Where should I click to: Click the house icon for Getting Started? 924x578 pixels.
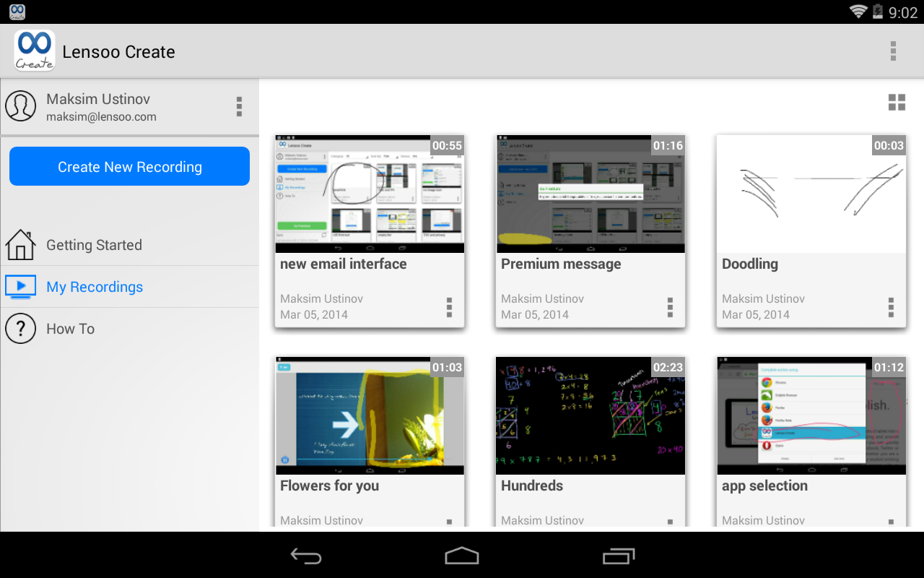click(20, 245)
